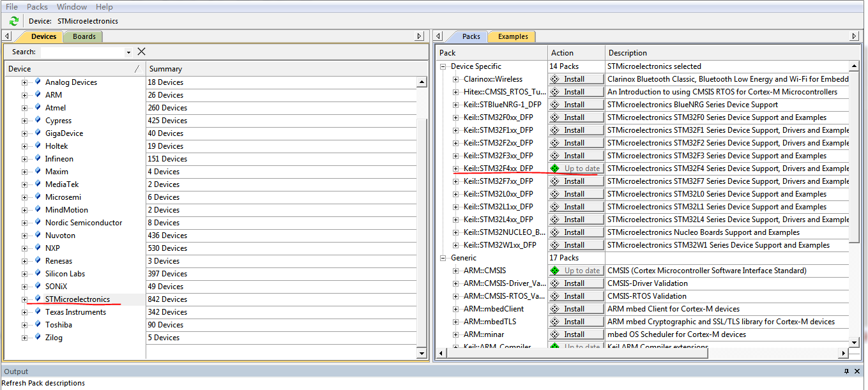The height and width of the screenshot is (390, 868).
Task: Click the SONiX vendor diamond icon
Action: [38, 286]
